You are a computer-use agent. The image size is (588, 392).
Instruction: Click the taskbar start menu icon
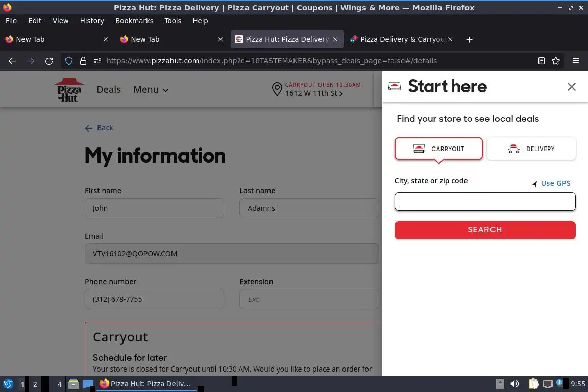click(8, 384)
